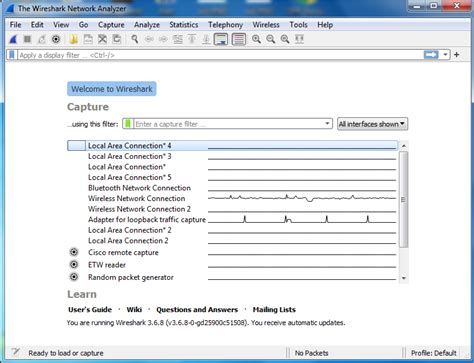Screen dimensions: 474x363
Task: Open the Questions and Answers link
Action: click(197, 310)
